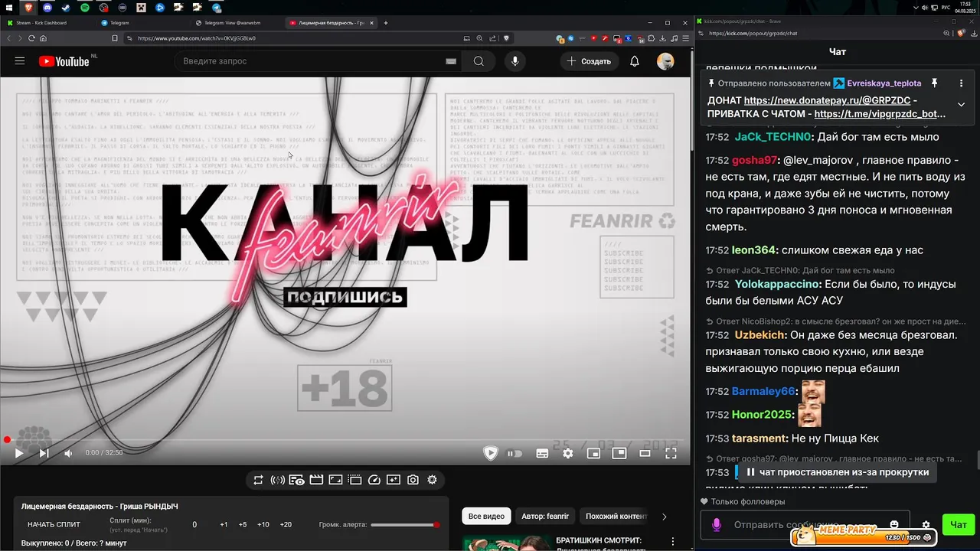The image size is (980, 551).
Task: Open the YouTube account avatar menu
Action: (x=665, y=61)
